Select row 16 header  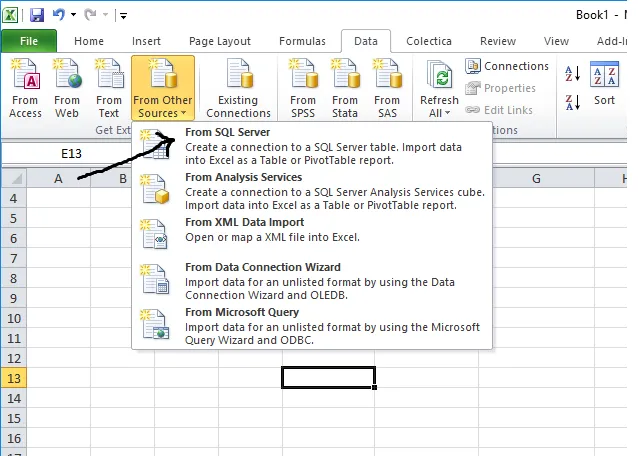(14, 438)
